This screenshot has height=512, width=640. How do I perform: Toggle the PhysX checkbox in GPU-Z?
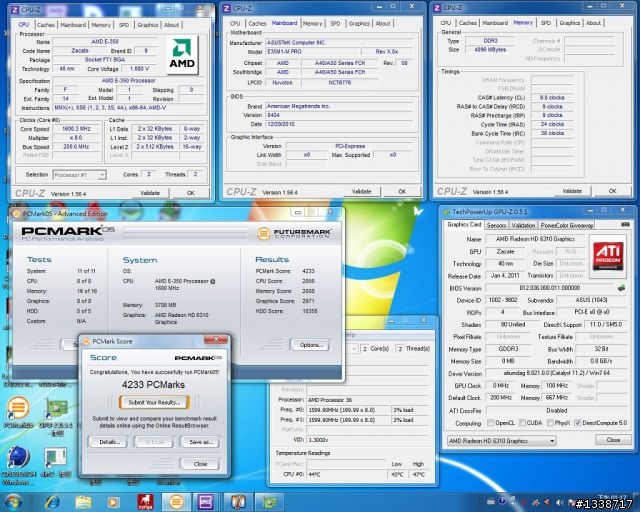click(550, 423)
